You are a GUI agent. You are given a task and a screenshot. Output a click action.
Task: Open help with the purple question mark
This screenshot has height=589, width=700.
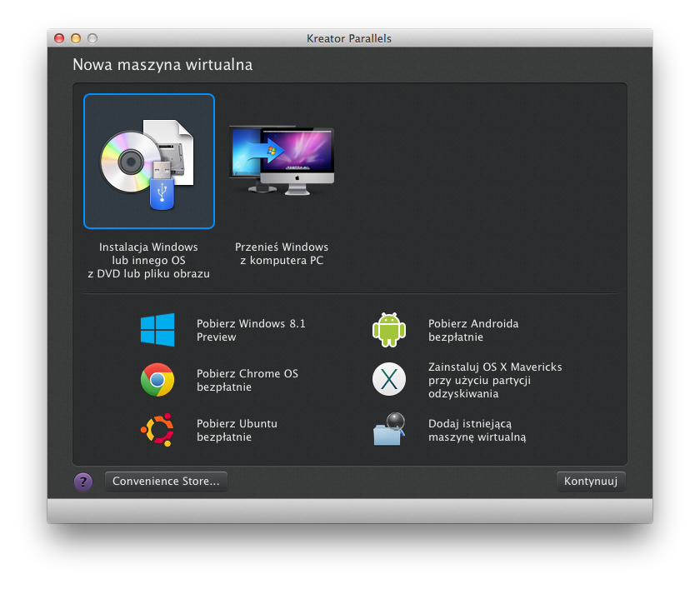(83, 482)
